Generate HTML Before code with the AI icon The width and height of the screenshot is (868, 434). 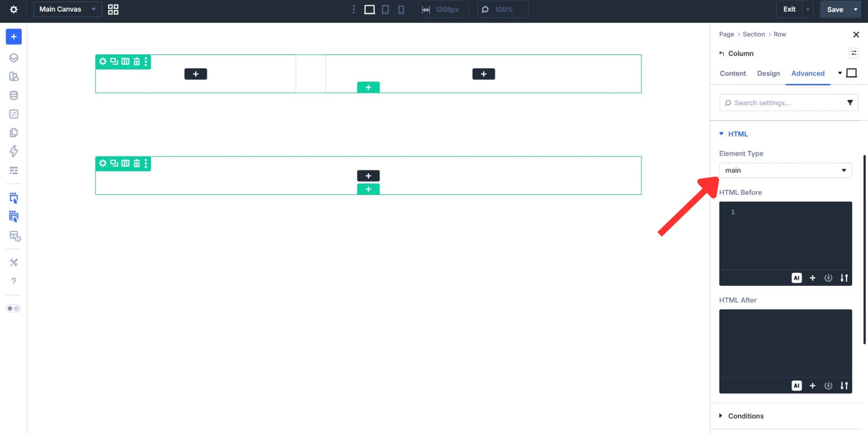[797, 278]
